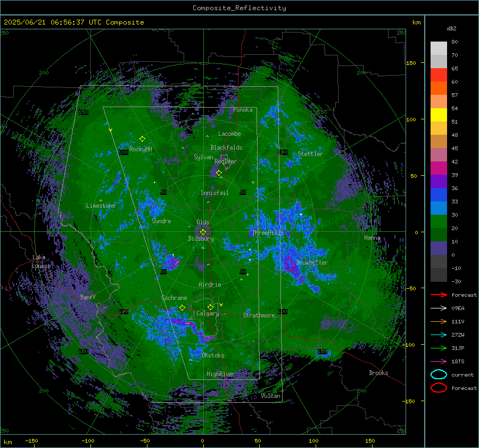The height and width of the screenshot is (448, 479).
Task: Click the dBZ scale heading
Action: [x=451, y=28]
